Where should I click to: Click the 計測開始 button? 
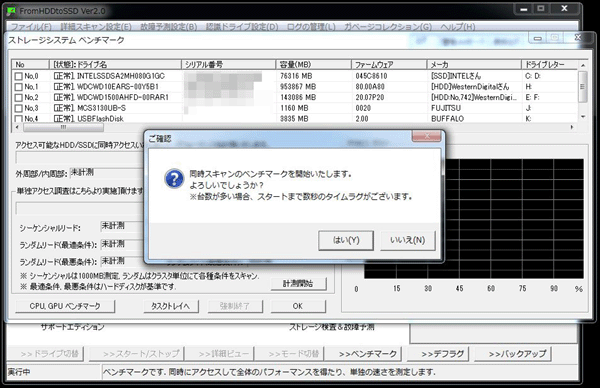click(x=298, y=284)
